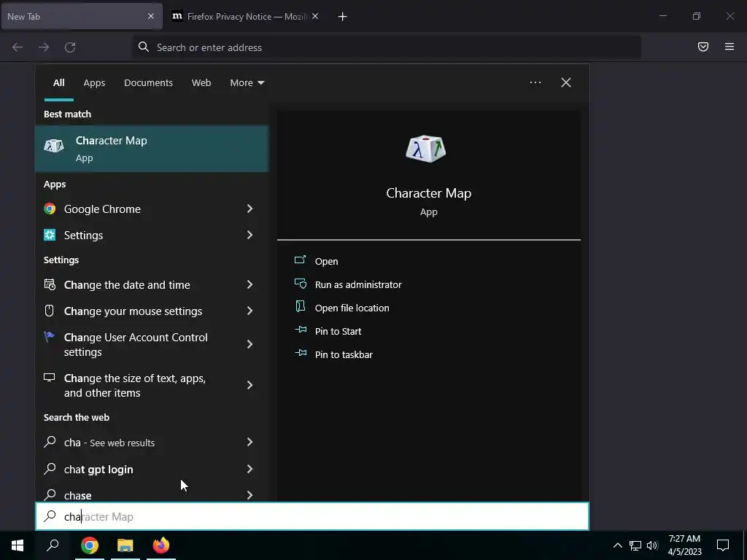Click Open file location
This screenshot has height=560, width=747.
pyautogui.click(x=352, y=308)
